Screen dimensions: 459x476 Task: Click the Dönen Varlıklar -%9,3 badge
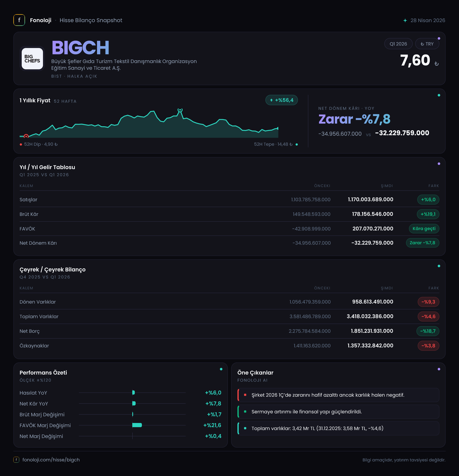coord(428,302)
